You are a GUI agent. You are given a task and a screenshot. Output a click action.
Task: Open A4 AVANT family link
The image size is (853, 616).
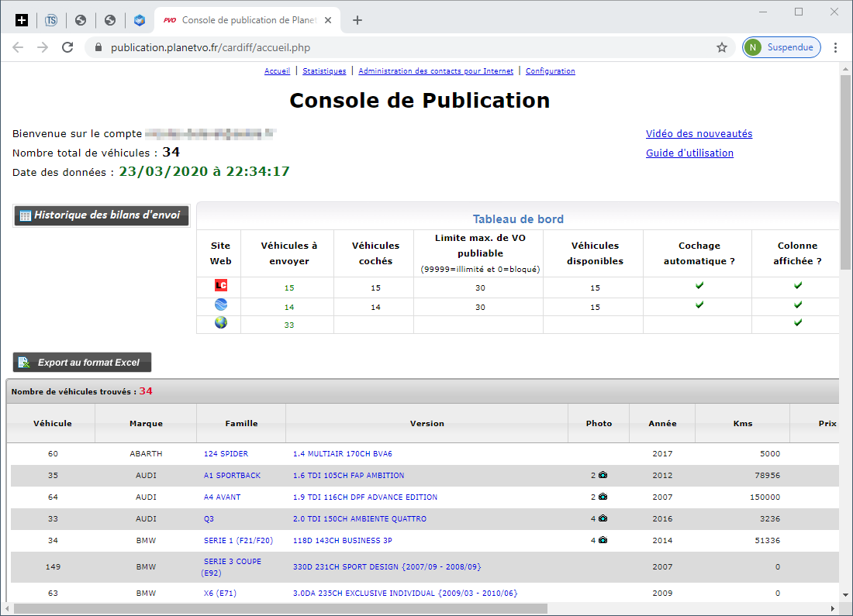tap(222, 497)
